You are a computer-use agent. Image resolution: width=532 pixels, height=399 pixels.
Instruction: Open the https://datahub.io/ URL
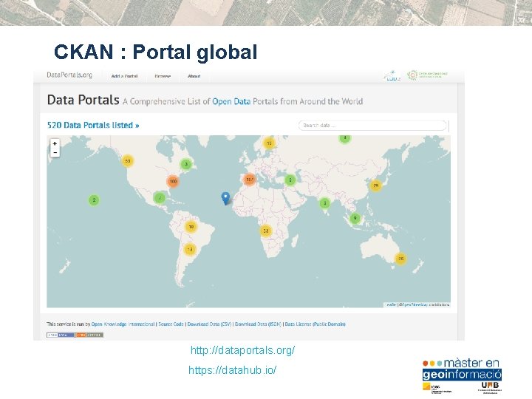233,370
